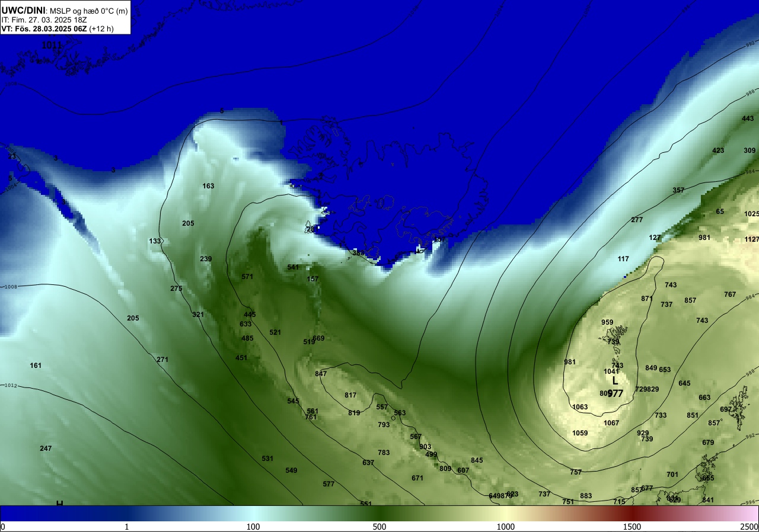This screenshot has width=759, height=532.
Task: Click the height value 521
Action: [x=275, y=332]
